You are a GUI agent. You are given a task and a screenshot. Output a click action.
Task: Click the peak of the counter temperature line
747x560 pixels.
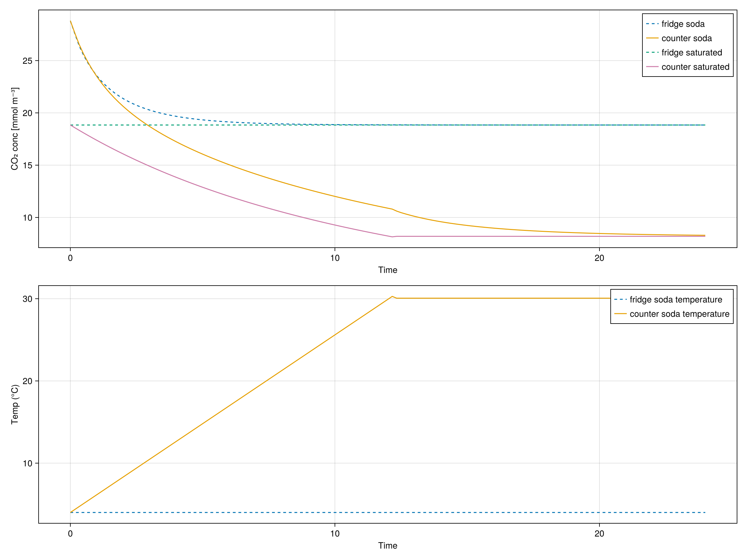click(x=392, y=296)
